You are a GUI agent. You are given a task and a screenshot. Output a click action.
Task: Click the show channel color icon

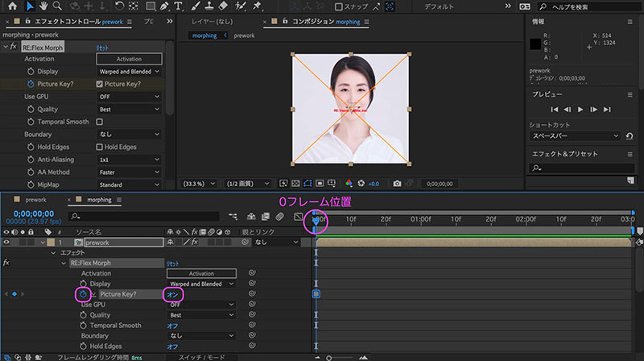(x=349, y=184)
